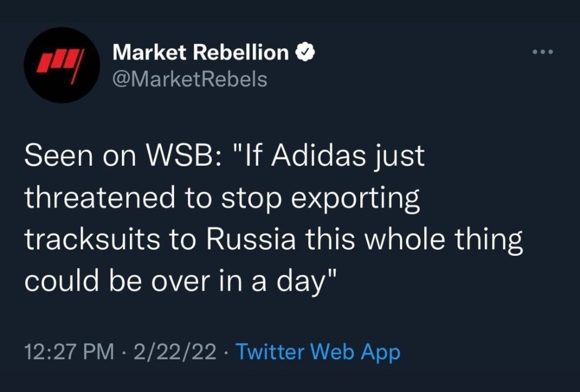Open the Market Rebellion profile avatar
This screenshot has width=580, height=392.
tap(62, 65)
